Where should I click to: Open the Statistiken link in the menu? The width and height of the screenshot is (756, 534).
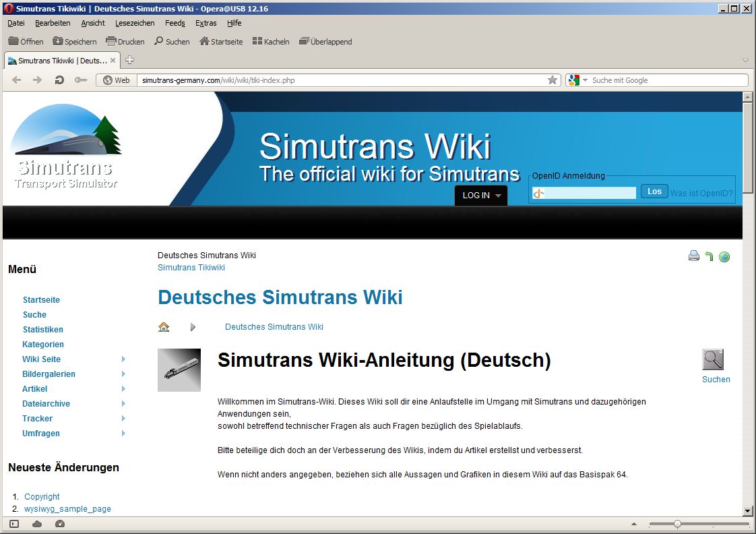pos(43,330)
